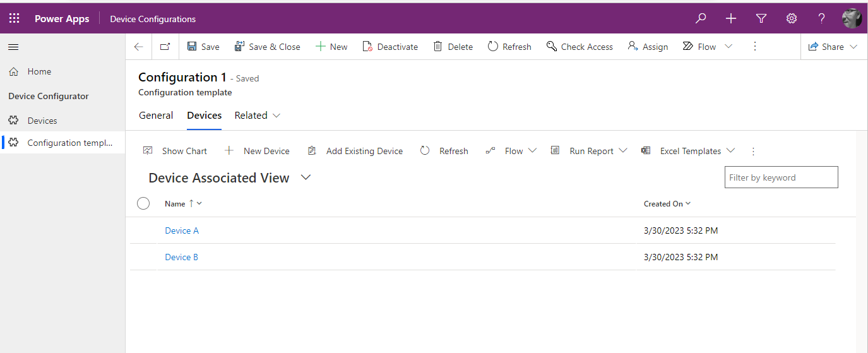Switch to the General tab

pyautogui.click(x=156, y=115)
